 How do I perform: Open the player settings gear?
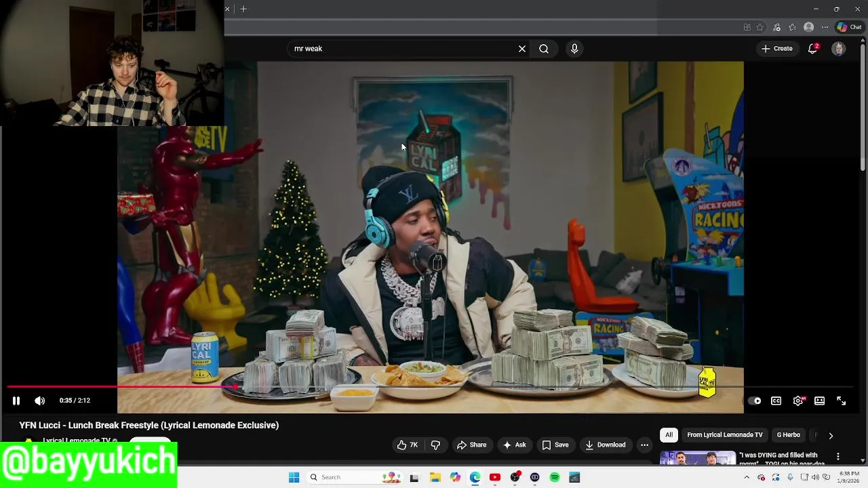pyautogui.click(x=798, y=401)
